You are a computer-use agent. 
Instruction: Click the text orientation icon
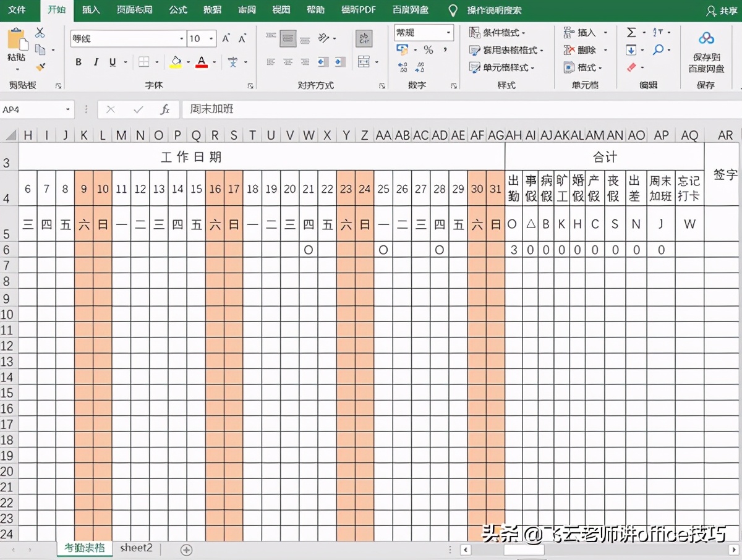pos(324,38)
